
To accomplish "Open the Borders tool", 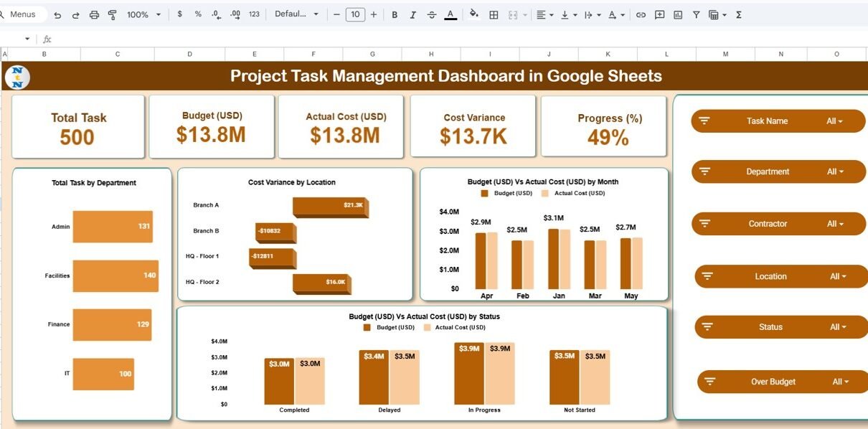I will (494, 14).
